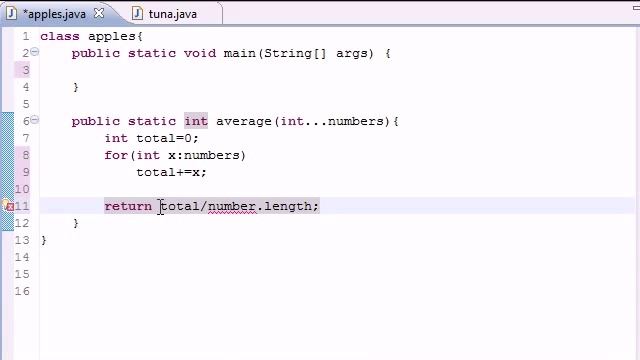
Task: Click 'class apples{' on line 1
Action: 91,36
